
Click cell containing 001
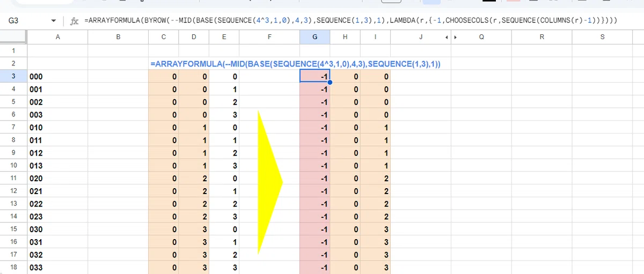pos(57,89)
